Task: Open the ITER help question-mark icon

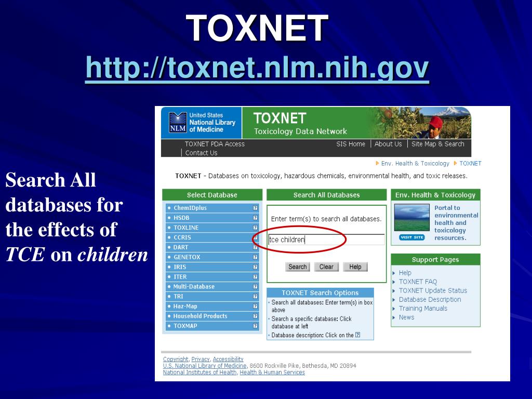Action: pos(255,277)
